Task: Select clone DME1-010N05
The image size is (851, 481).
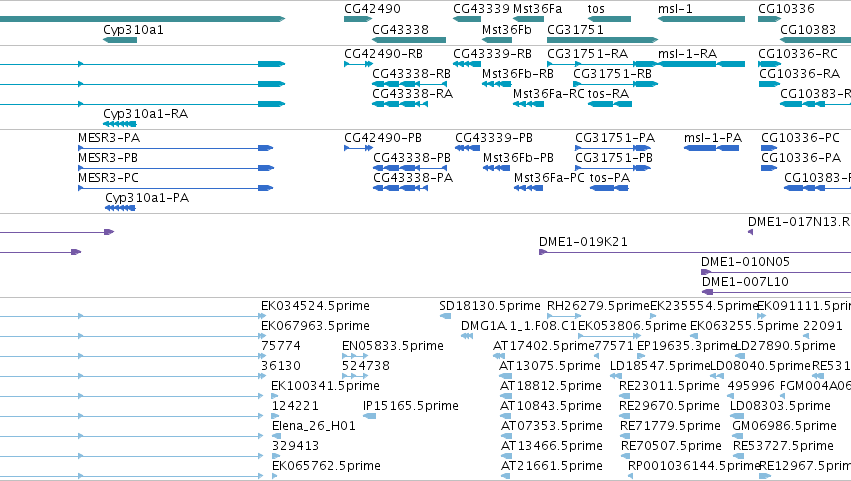Action: pos(776,273)
